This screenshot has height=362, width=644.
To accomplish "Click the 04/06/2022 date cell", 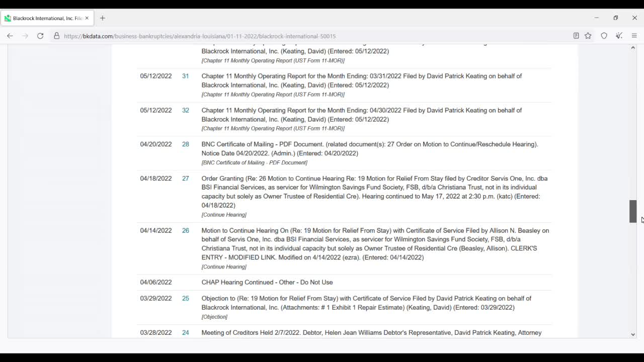I will point(156,282).
